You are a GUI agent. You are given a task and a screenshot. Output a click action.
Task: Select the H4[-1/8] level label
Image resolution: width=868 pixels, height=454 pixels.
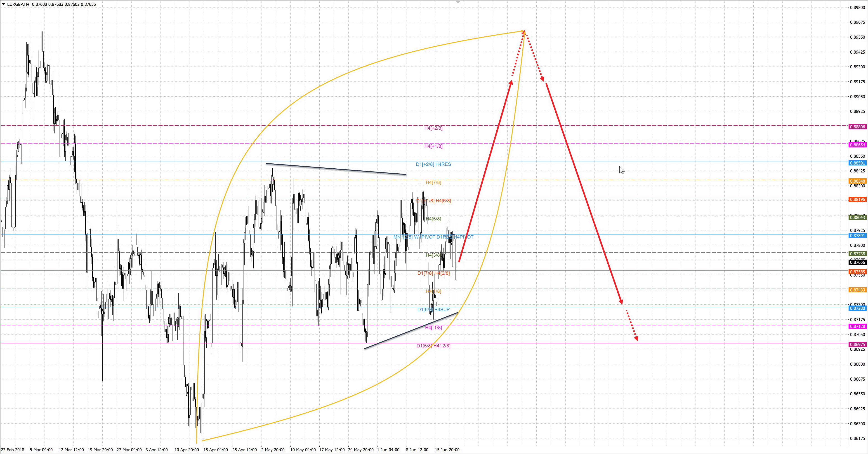pos(433,328)
